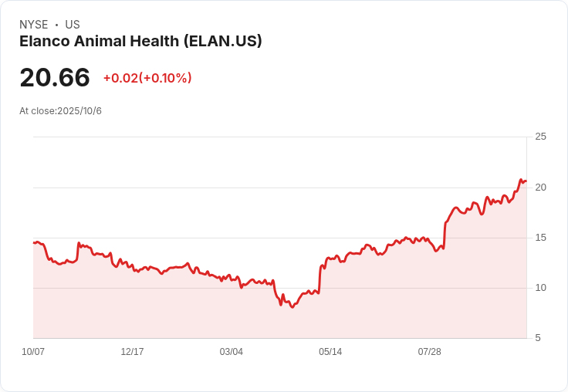
Task: Click the US market label
Action: [73, 25]
